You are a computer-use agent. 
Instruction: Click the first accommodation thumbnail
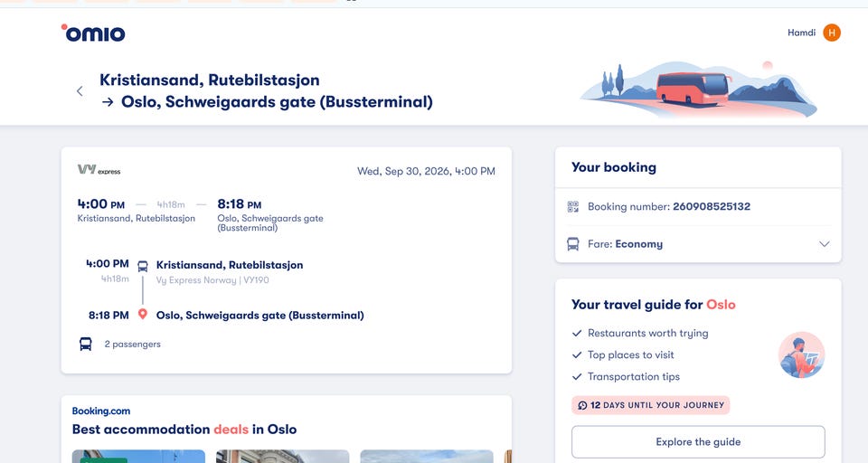138,457
